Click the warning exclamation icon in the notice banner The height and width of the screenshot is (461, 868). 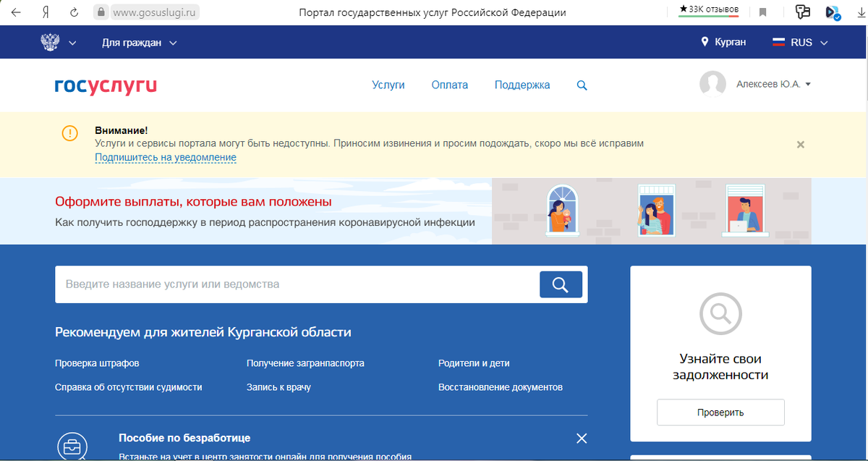pyautogui.click(x=70, y=134)
